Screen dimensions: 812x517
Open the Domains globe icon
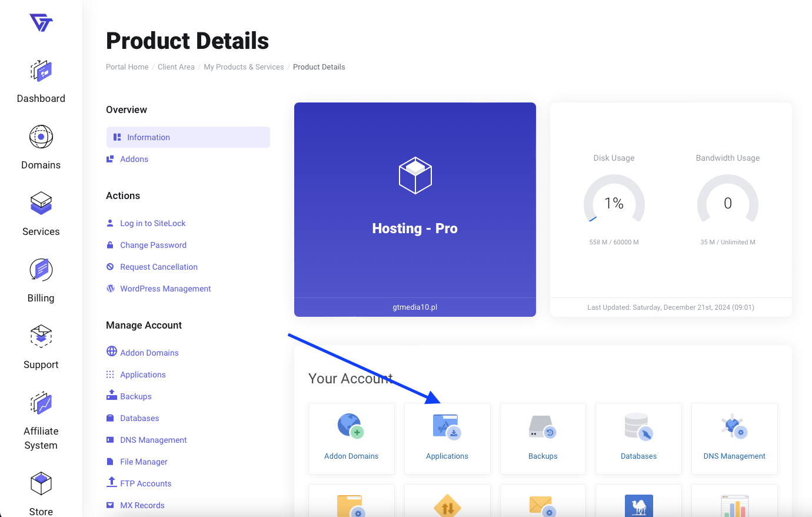pyautogui.click(x=41, y=137)
